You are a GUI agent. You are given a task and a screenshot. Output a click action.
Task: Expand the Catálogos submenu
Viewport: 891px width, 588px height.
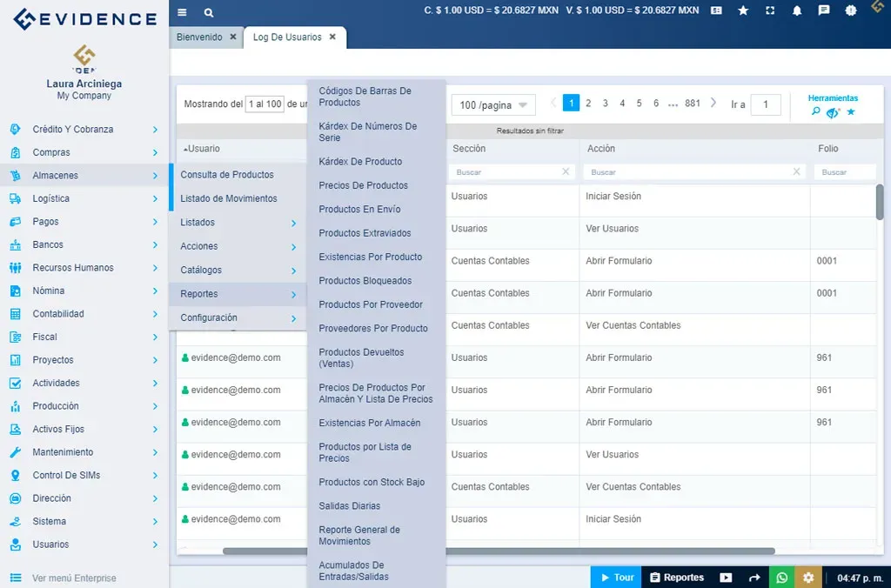[x=238, y=271]
